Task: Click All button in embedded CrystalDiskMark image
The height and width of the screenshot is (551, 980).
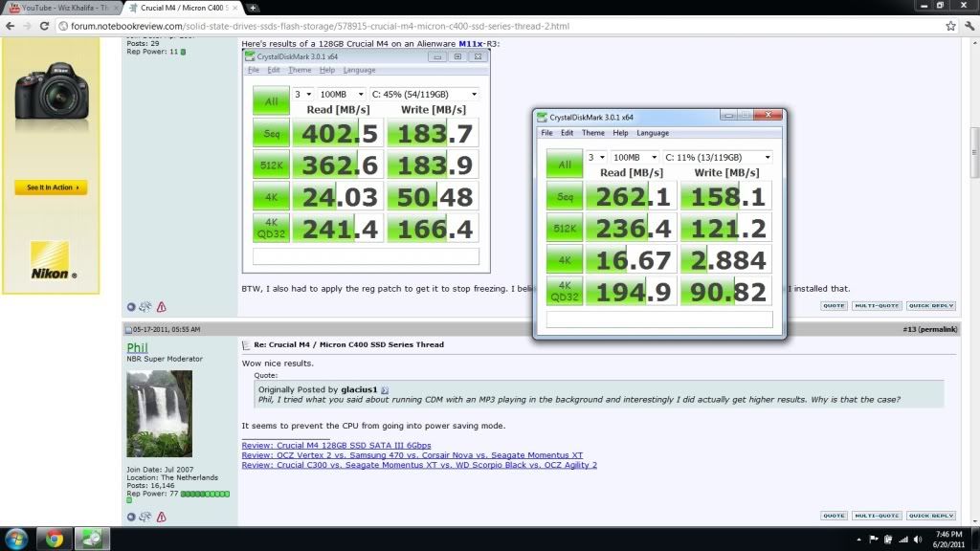Action: pos(271,100)
